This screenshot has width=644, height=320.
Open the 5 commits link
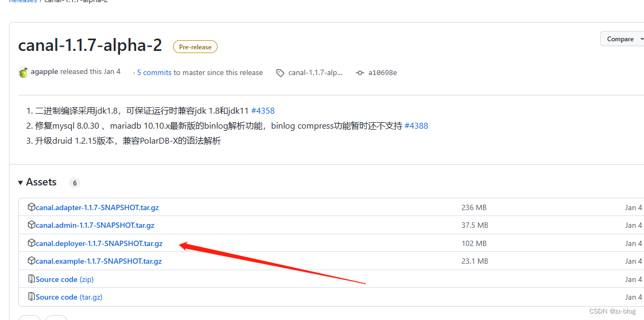(x=154, y=72)
